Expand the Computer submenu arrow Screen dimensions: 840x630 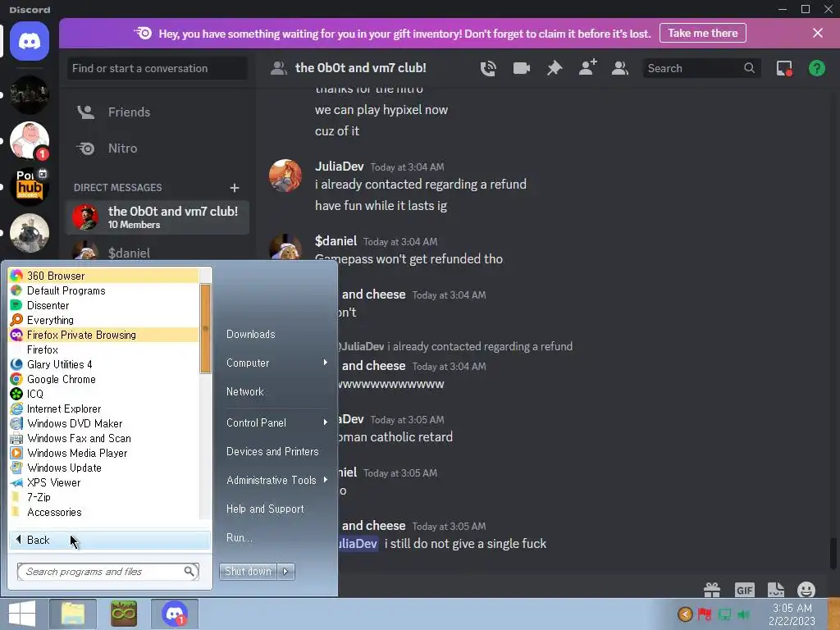pyautogui.click(x=325, y=363)
